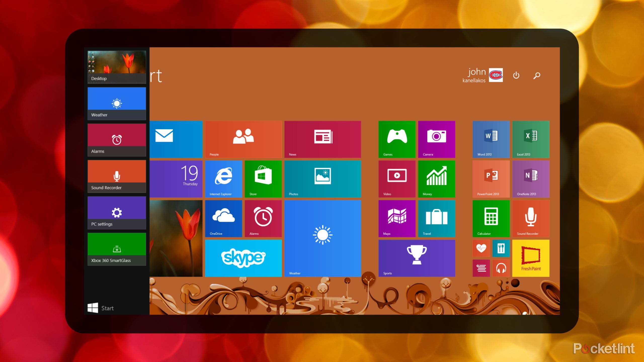The height and width of the screenshot is (362, 644).
Task: Open the People tile
Action: tap(243, 139)
